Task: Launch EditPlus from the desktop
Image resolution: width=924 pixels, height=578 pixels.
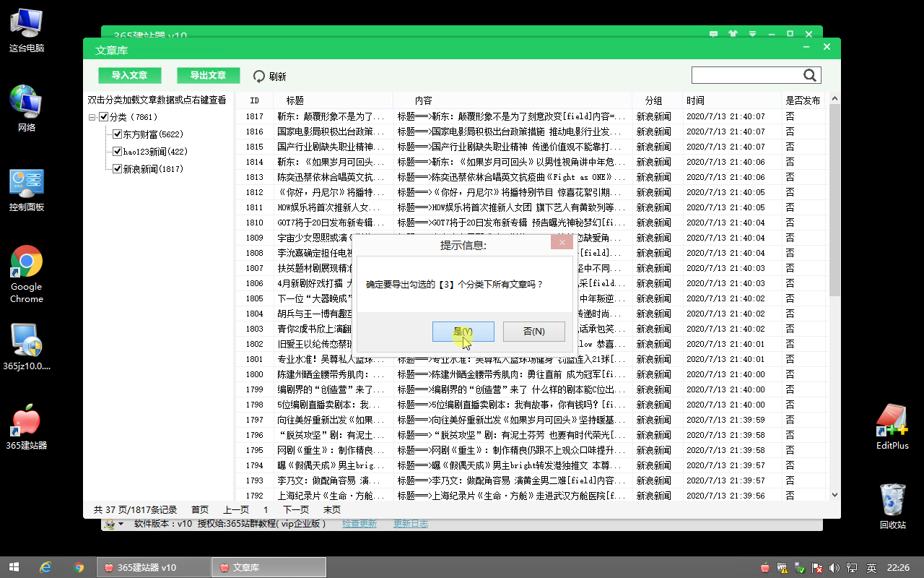Action: tap(892, 427)
